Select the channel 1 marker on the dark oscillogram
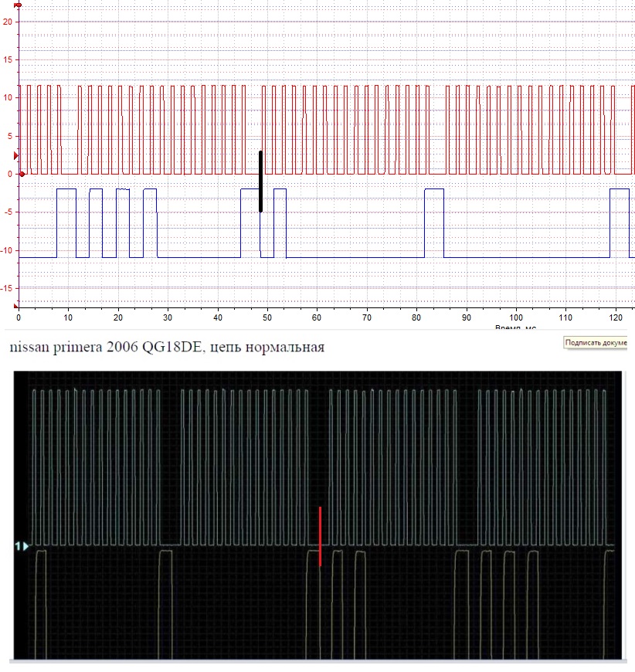The width and height of the screenshot is (635, 672). pos(22,546)
